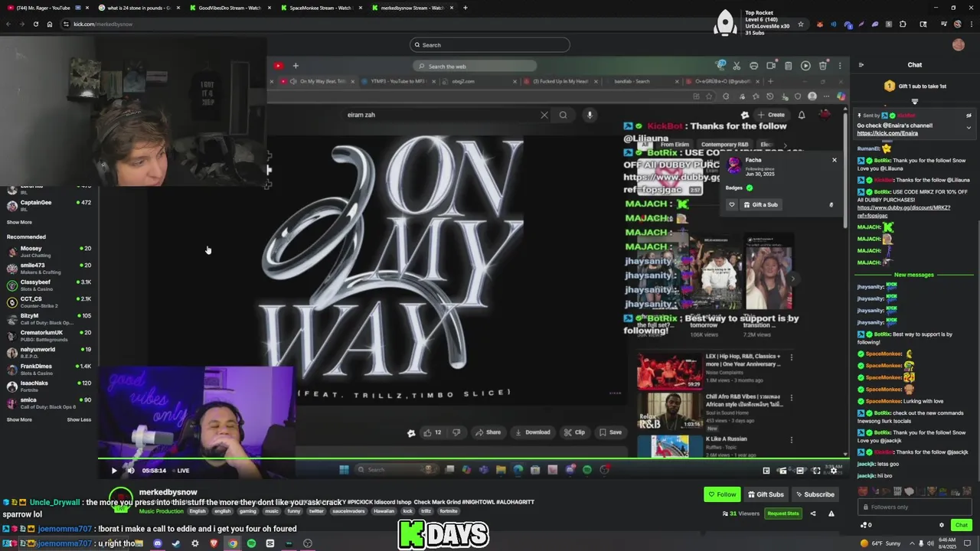Click the YouTube Share button in stream

pyautogui.click(x=488, y=432)
